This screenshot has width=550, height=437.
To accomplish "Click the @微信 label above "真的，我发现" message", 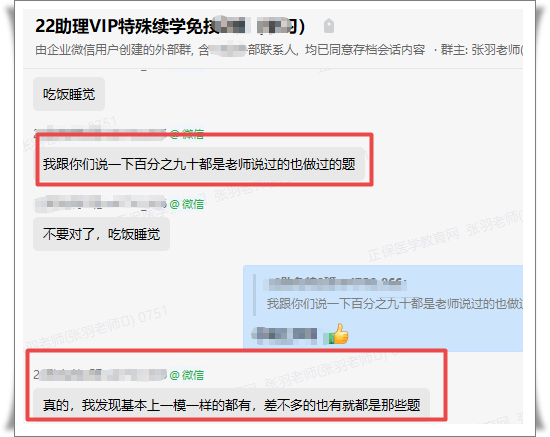I will [187, 375].
